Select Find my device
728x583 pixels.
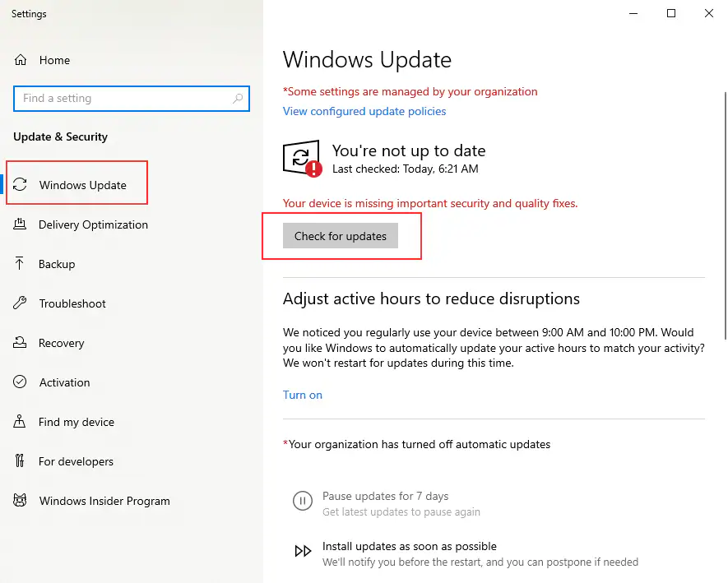pos(77,422)
